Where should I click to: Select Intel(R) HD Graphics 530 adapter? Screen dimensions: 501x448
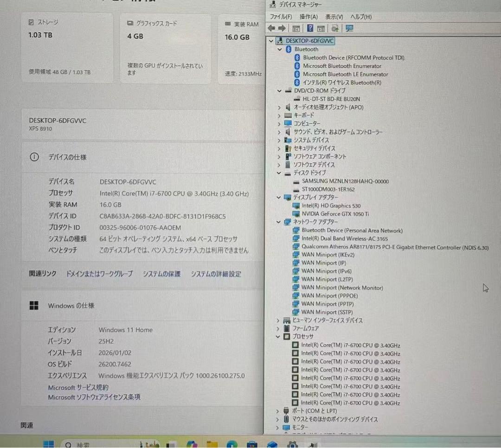point(331,205)
